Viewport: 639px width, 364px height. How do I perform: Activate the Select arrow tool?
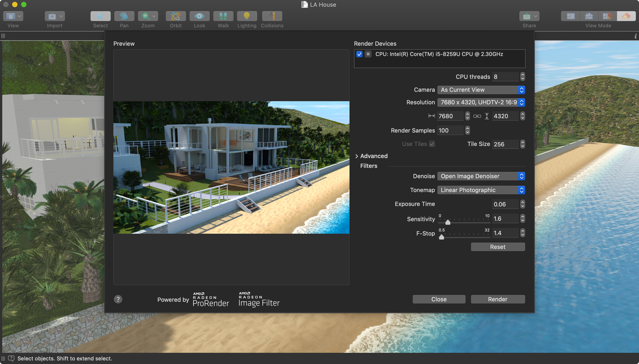(100, 16)
